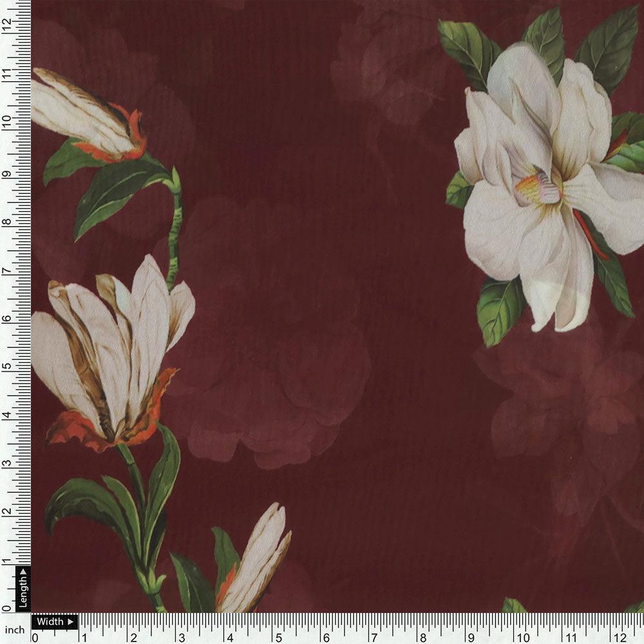Click the number 3 on the bottom width ruler
The height and width of the screenshot is (644, 644).
182,638
